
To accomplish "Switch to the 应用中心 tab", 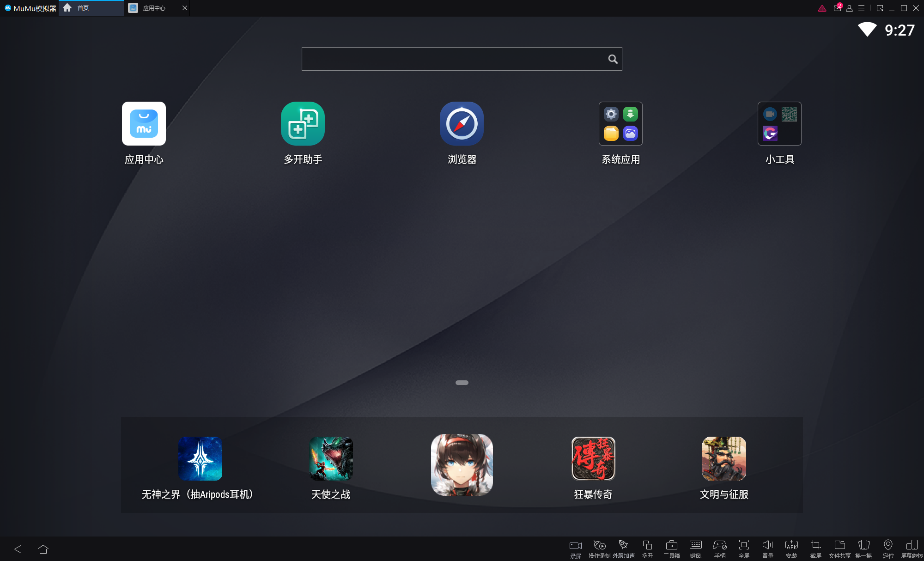I will [x=154, y=8].
